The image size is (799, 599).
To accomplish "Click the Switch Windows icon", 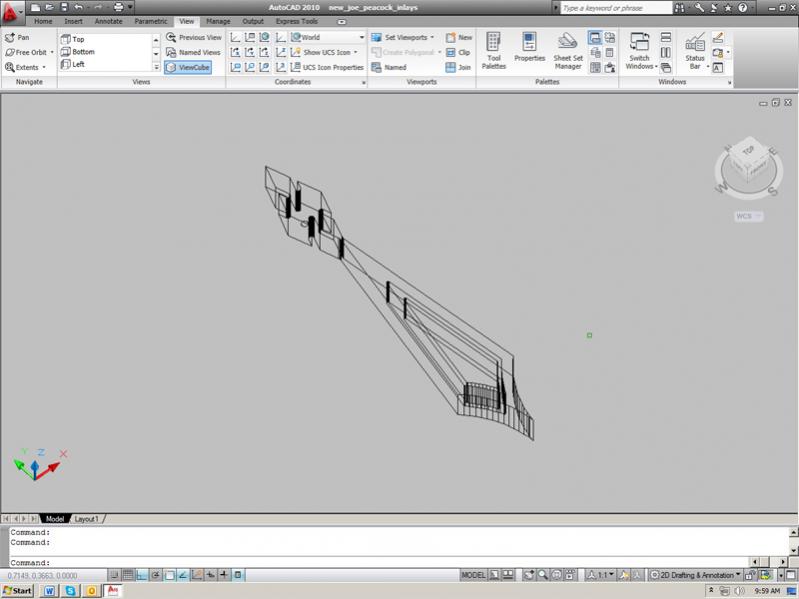I will (639, 42).
